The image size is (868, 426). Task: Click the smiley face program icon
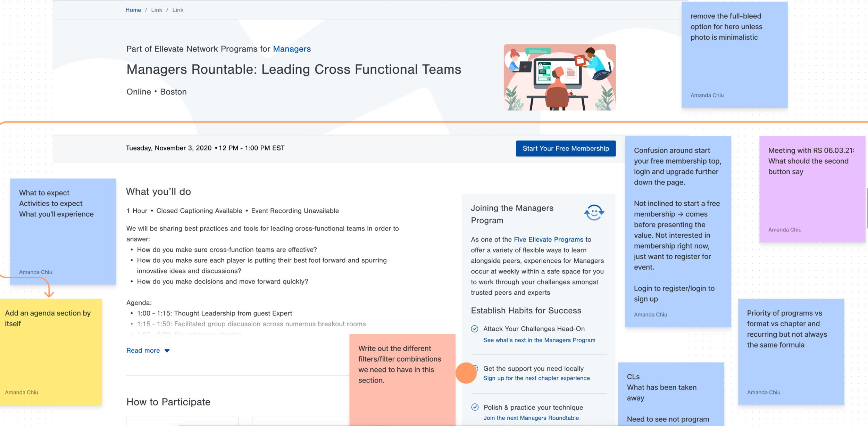[x=594, y=212]
